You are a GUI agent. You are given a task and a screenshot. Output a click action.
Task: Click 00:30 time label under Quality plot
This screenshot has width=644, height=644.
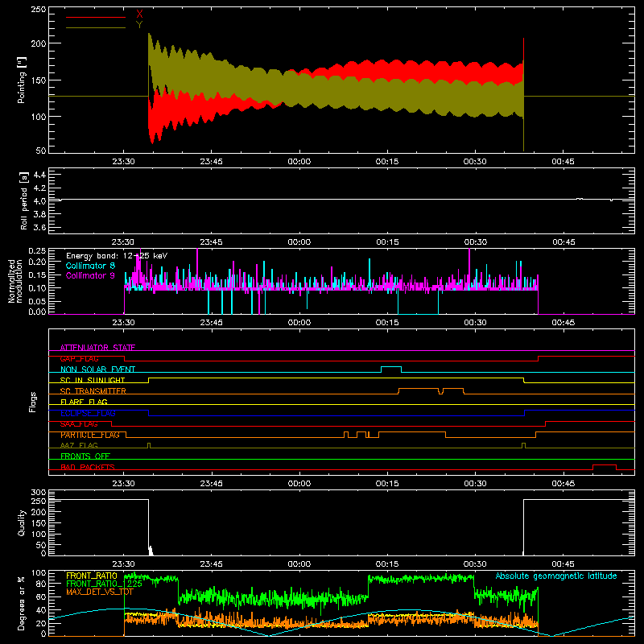pos(475,564)
